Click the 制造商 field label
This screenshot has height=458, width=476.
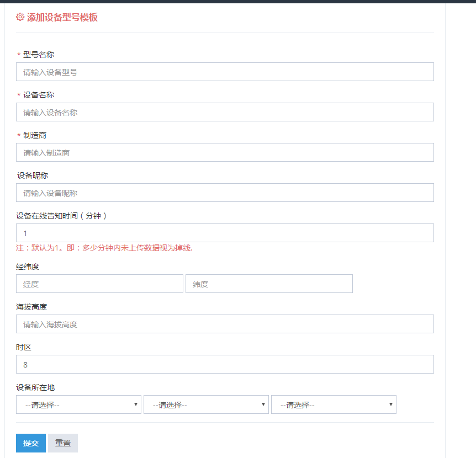pyautogui.click(x=35, y=135)
